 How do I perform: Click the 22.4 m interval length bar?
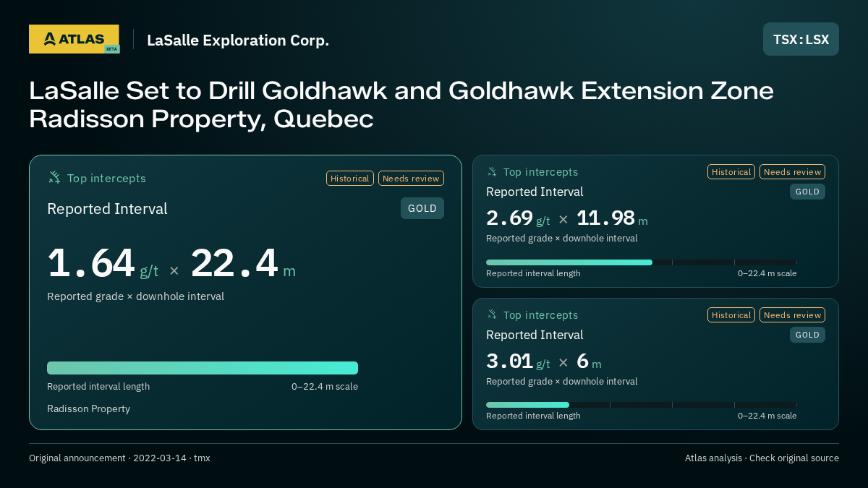click(203, 368)
